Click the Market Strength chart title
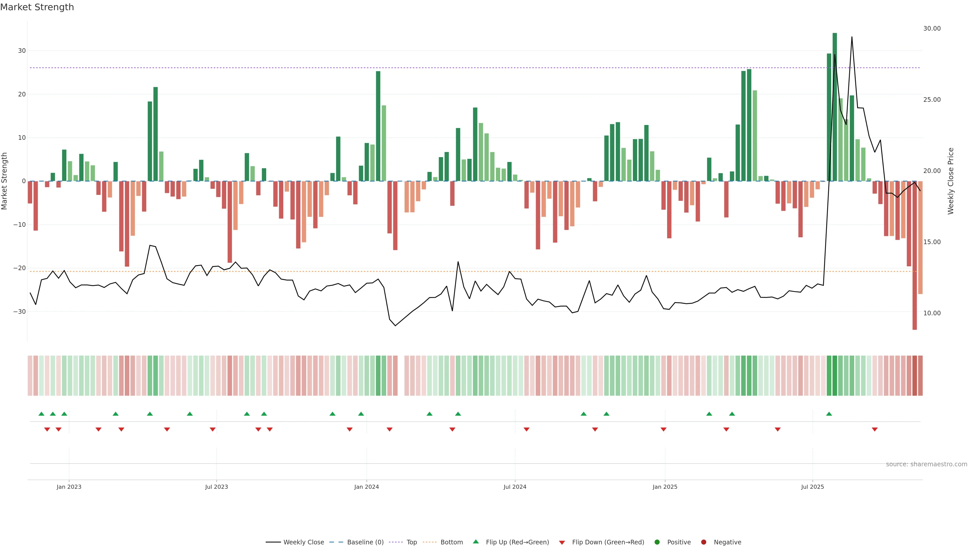Screen dimensions: 980x551 (37, 7)
